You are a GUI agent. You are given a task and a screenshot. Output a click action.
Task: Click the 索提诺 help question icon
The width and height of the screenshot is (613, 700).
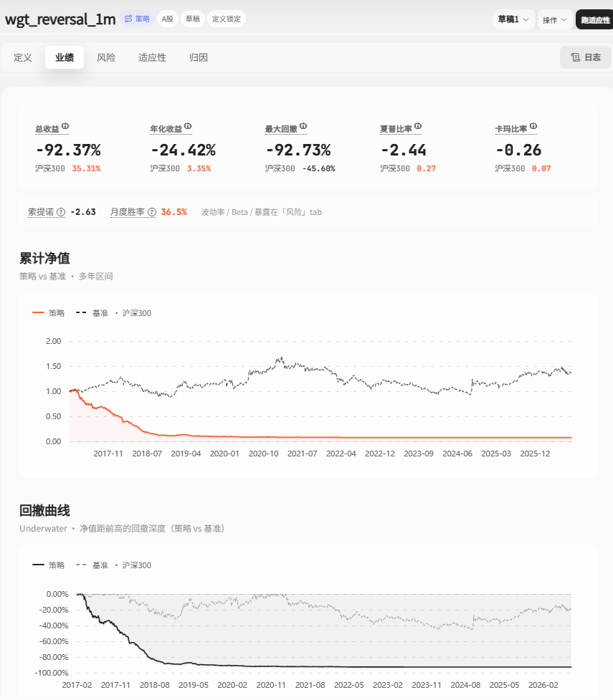click(61, 212)
